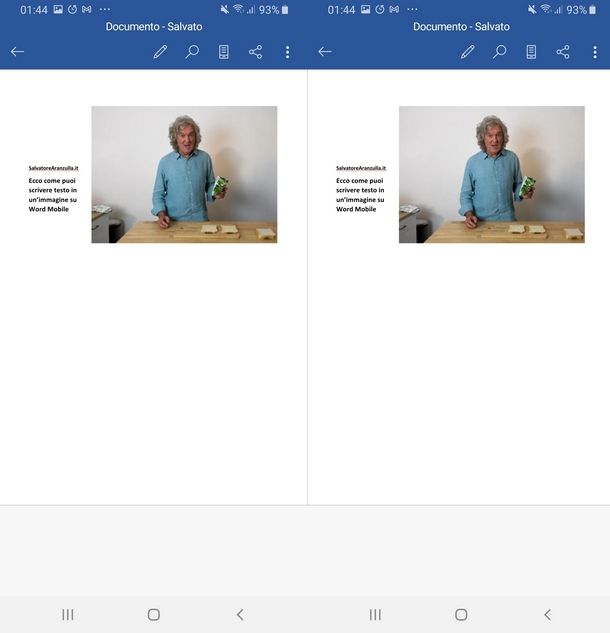Screen dimensions: 610x633
Task: Tap the Android recent apps button, left screen
Action: [68, 614]
